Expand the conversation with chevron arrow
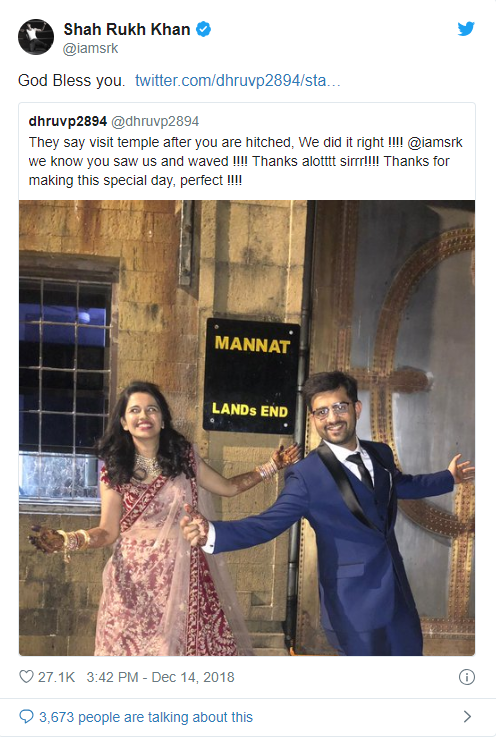Viewport: 496px width, 740px height. [x=467, y=716]
